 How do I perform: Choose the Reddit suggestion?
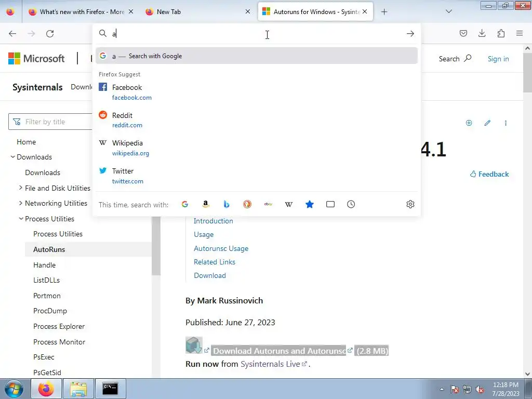[257, 120]
